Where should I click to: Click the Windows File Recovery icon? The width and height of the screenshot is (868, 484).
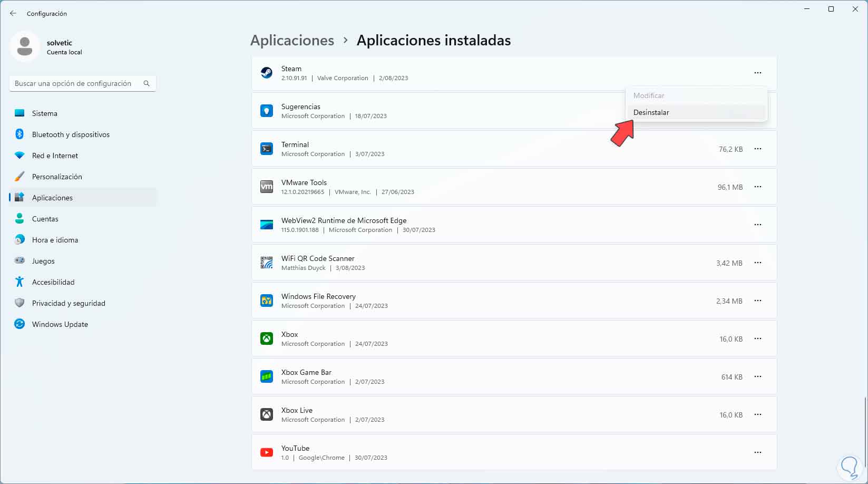click(267, 301)
